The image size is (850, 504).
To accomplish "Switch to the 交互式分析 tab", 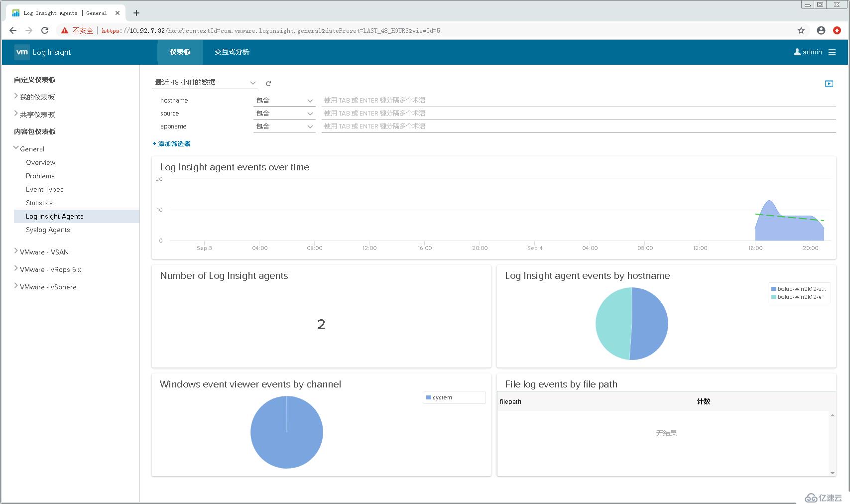I will click(x=232, y=52).
